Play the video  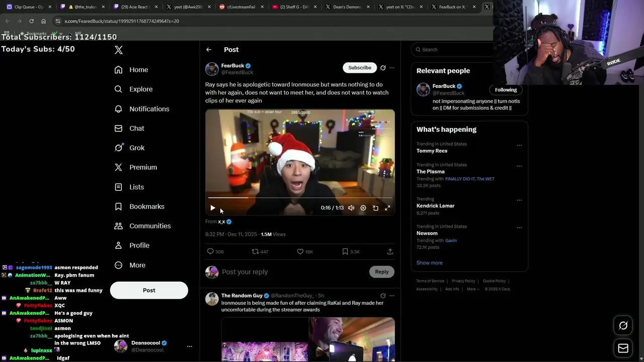coord(213,208)
